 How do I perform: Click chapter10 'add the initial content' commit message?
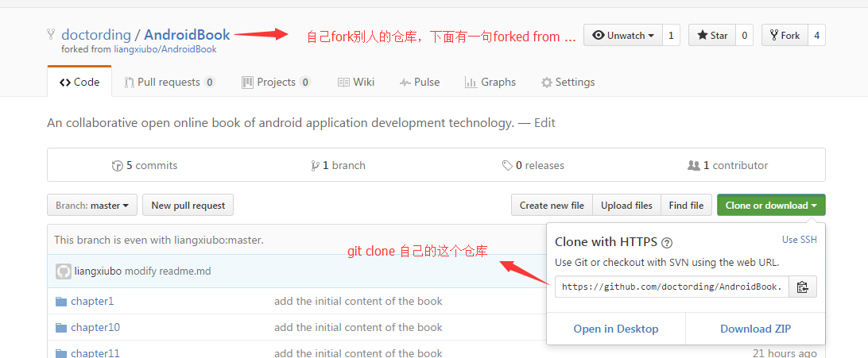coord(358,328)
